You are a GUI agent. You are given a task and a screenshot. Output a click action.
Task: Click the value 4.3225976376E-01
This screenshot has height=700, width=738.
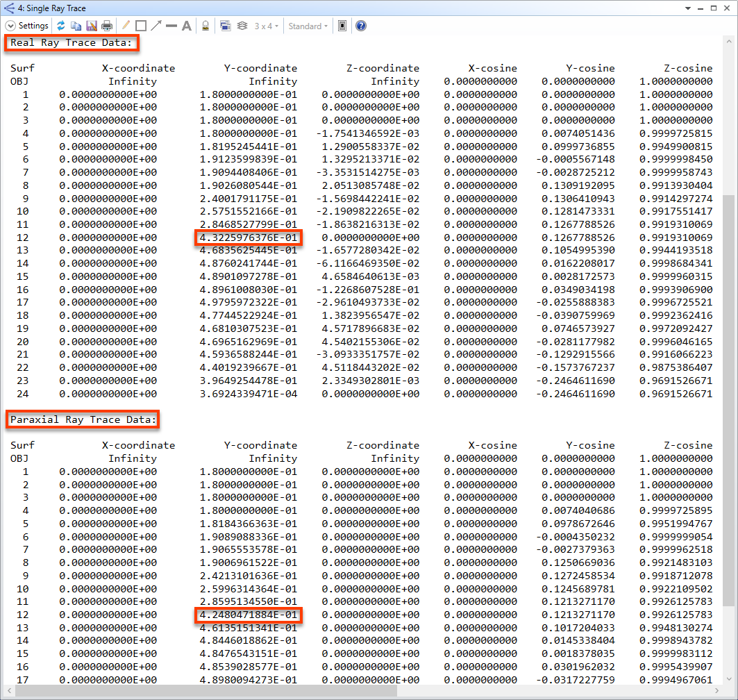tap(248, 237)
